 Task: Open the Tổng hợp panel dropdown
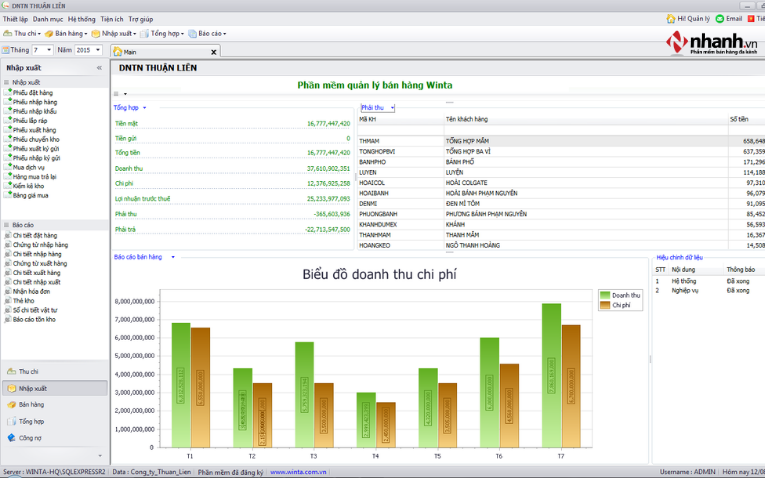[144, 108]
